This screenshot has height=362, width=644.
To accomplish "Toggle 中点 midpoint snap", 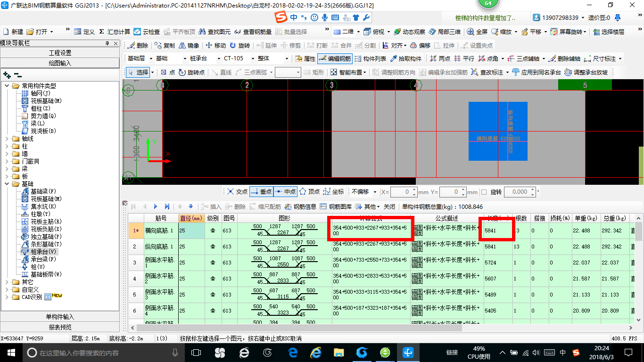I will coord(285,192).
